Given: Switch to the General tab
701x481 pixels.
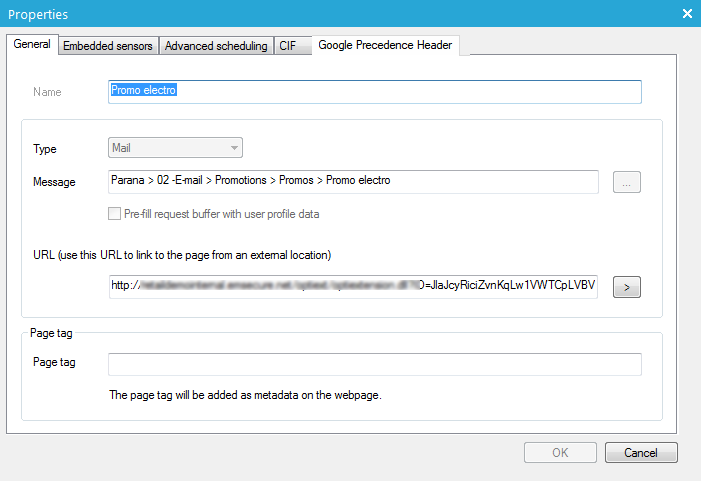Looking at the screenshot, I should click(x=32, y=45).
